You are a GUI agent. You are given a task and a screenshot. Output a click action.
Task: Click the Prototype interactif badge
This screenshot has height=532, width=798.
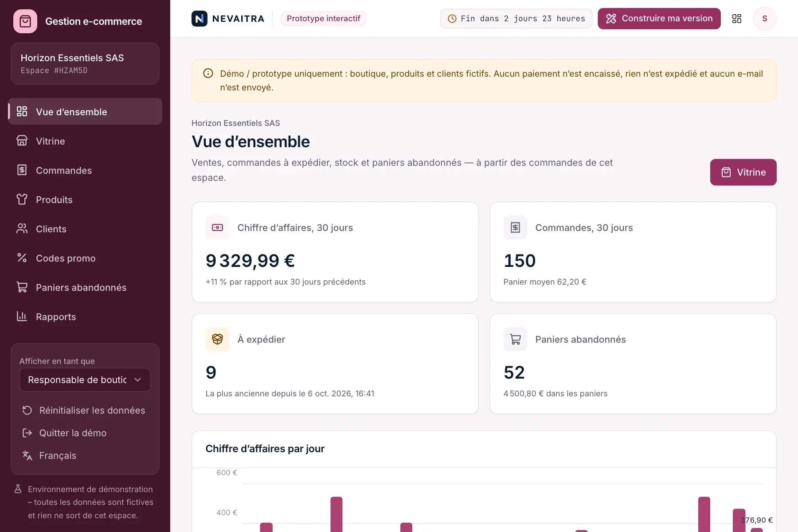324,19
